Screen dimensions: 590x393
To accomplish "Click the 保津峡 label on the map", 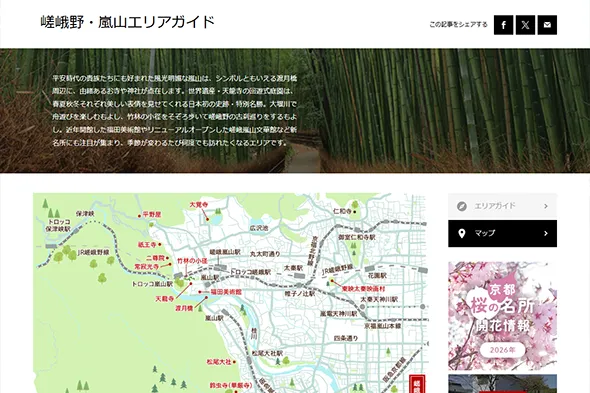I will [x=85, y=214].
